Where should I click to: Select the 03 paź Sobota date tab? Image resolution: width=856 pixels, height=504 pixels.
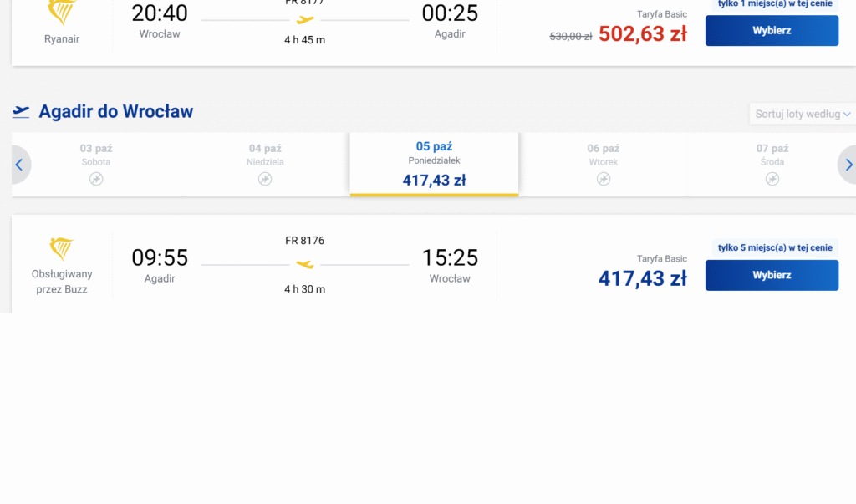96,155
